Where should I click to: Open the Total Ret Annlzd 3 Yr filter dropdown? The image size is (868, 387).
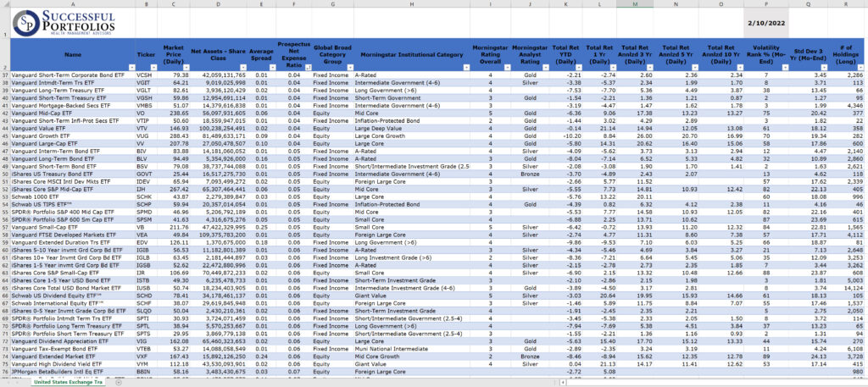[648, 67]
